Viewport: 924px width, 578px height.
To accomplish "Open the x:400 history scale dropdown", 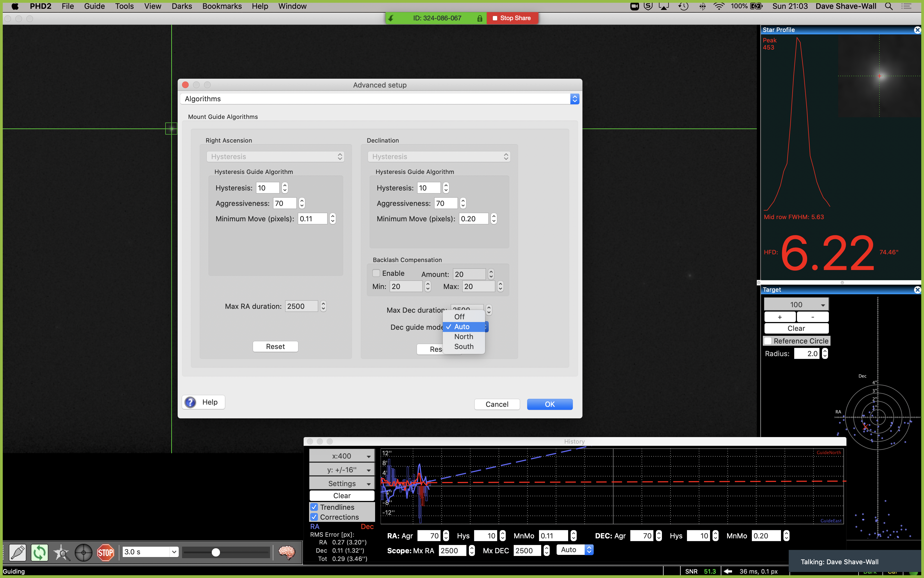I will (x=342, y=456).
